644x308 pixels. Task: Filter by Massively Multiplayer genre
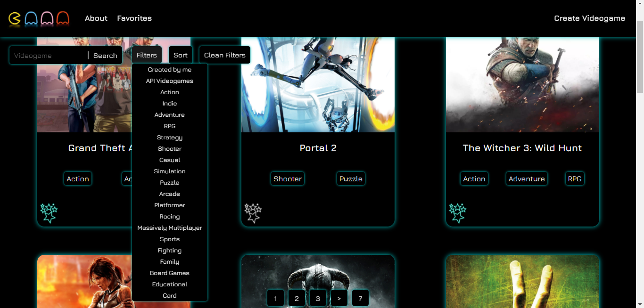click(170, 228)
